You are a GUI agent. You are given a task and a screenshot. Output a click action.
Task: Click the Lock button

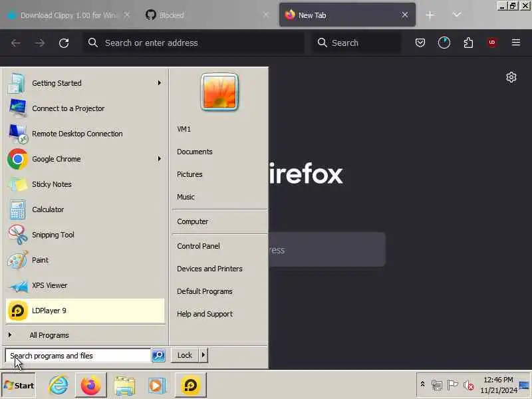point(185,355)
